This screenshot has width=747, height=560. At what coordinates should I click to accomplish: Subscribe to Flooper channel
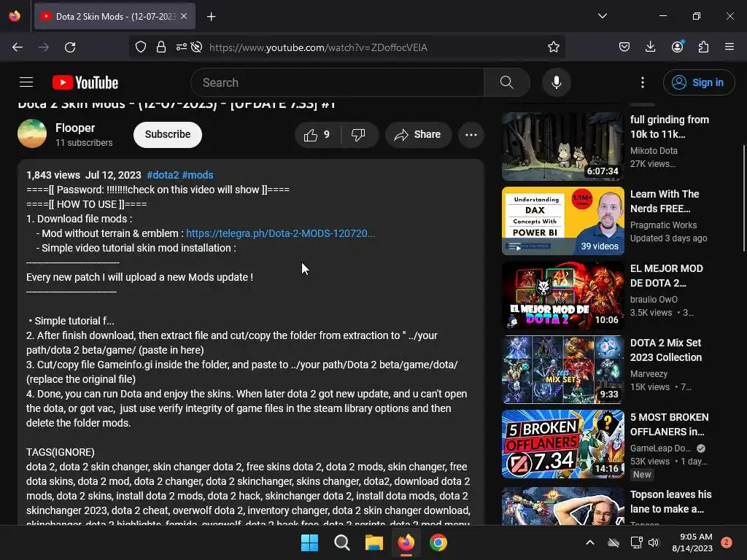168,135
